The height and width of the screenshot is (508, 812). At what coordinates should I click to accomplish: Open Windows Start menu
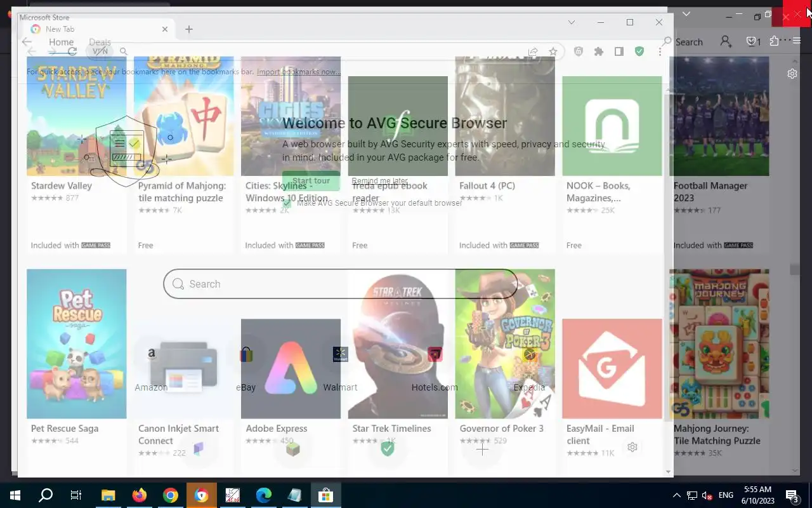pos(15,495)
